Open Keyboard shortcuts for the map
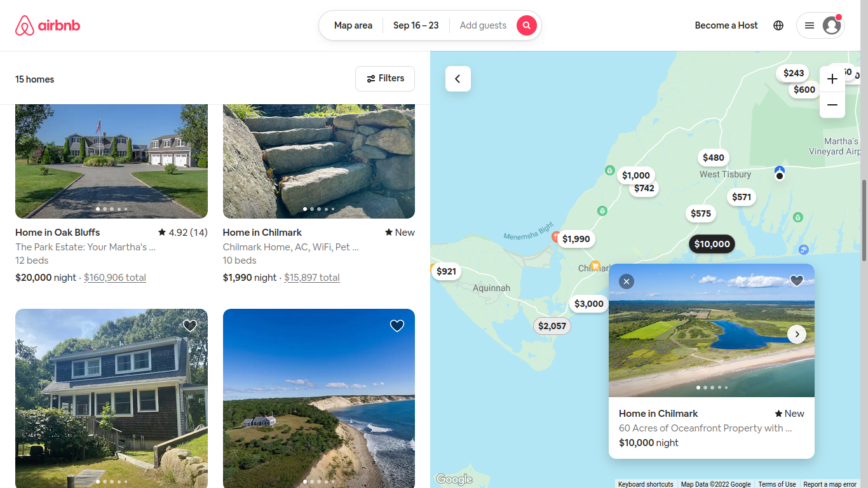The height and width of the screenshot is (488, 868). (x=646, y=484)
